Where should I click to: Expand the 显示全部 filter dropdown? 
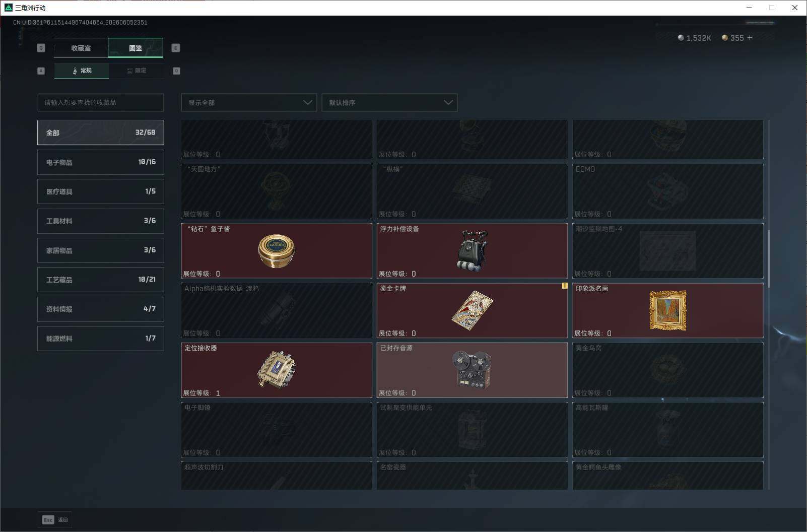coord(249,102)
